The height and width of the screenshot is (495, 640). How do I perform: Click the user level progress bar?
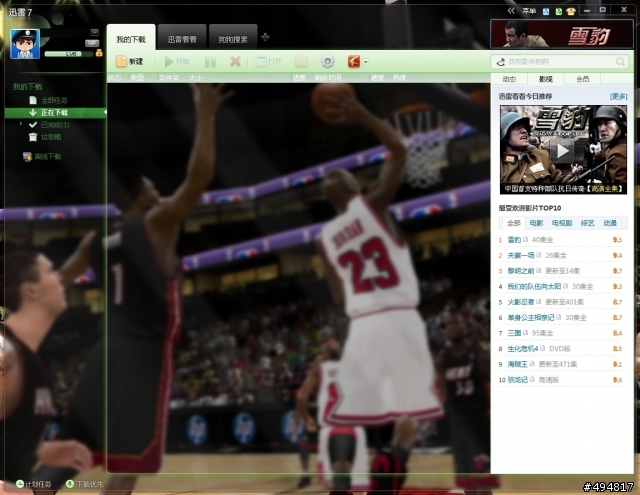click(x=69, y=54)
